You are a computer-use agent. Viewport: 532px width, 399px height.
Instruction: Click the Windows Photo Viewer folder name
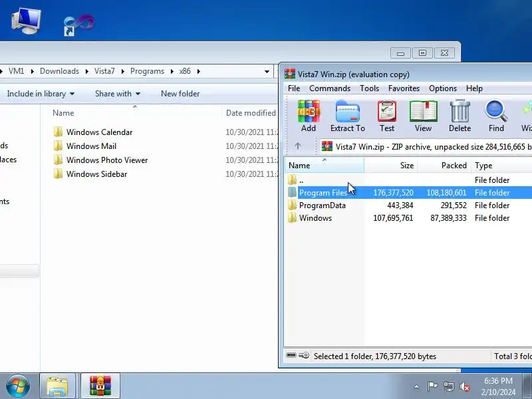pyautogui.click(x=107, y=160)
